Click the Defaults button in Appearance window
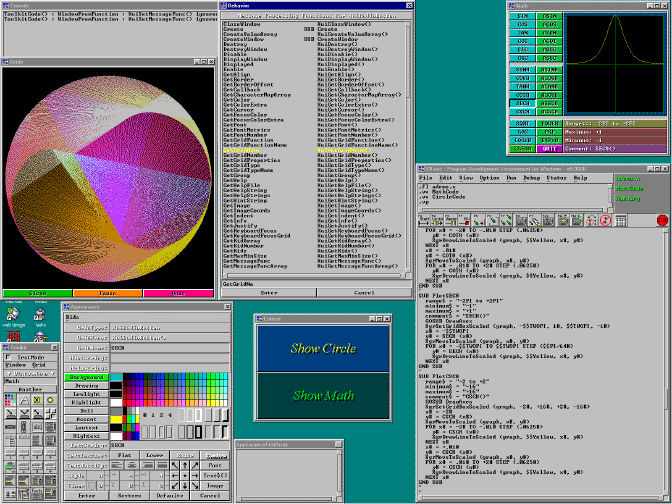 [x=170, y=495]
